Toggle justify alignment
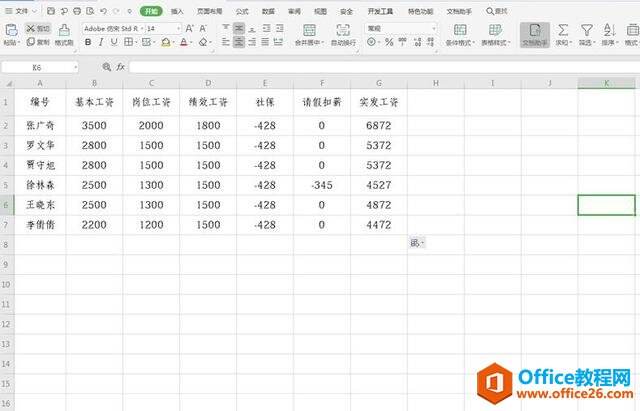The height and width of the screenshot is (411, 640). click(x=265, y=42)
